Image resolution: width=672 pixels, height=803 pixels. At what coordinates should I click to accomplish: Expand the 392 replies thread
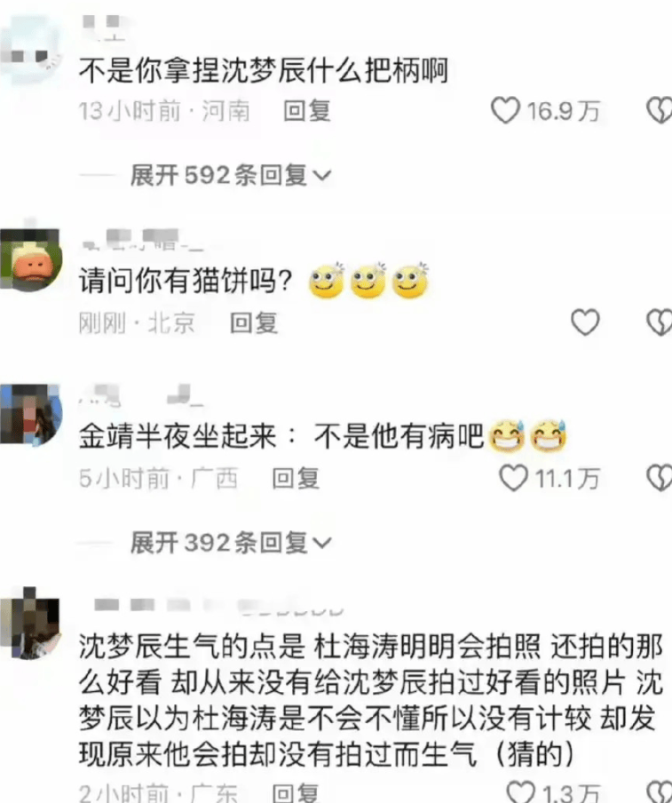click(x=231, y=543)
